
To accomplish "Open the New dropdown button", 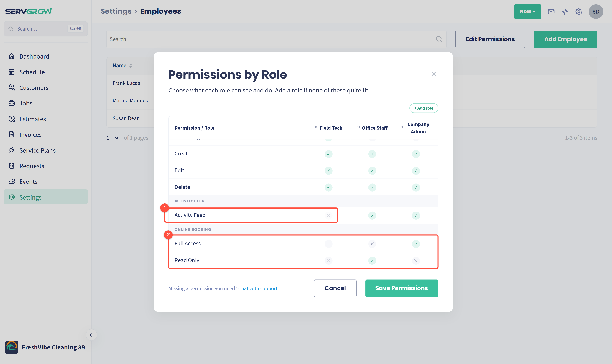I will pos(527,11).
